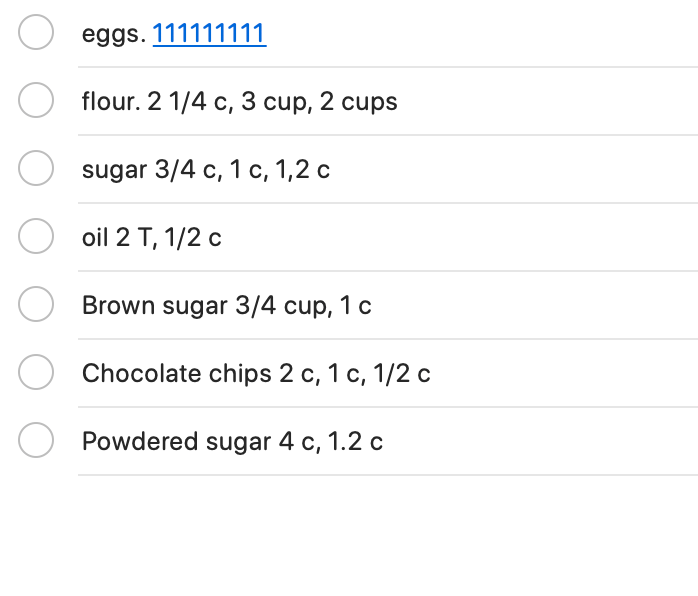Viewport: 698px width, 596px height.
Task: Click "1/2 c" in the oil reminder
Action: [x=195, y=238]
